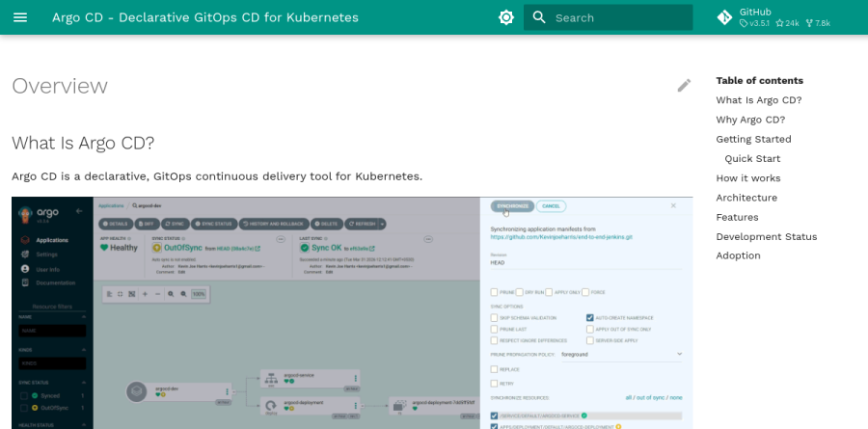Tick the Synced filter checkbox
868x429 pixels.
pos(24,396)
